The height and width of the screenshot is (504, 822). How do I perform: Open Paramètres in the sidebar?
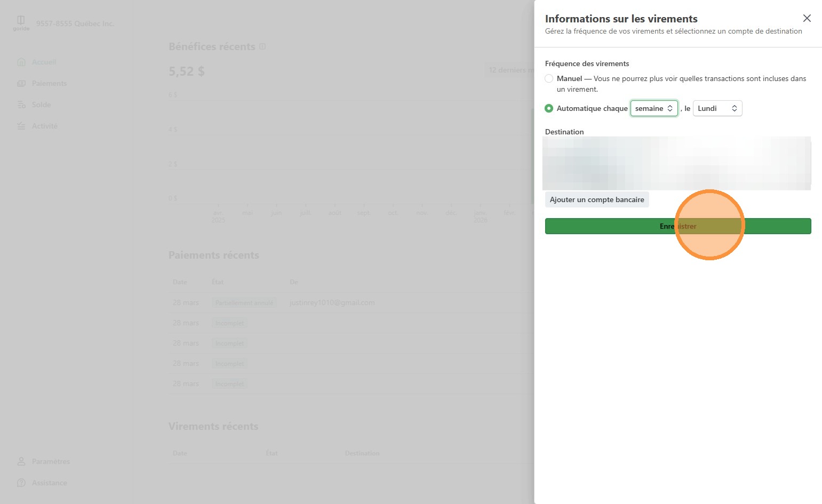[51, 461]
